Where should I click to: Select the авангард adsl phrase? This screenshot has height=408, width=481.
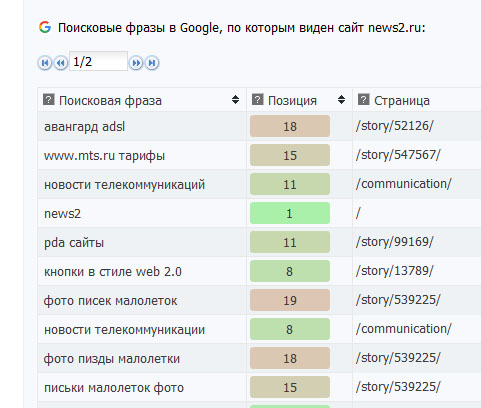tap(85, 127)
